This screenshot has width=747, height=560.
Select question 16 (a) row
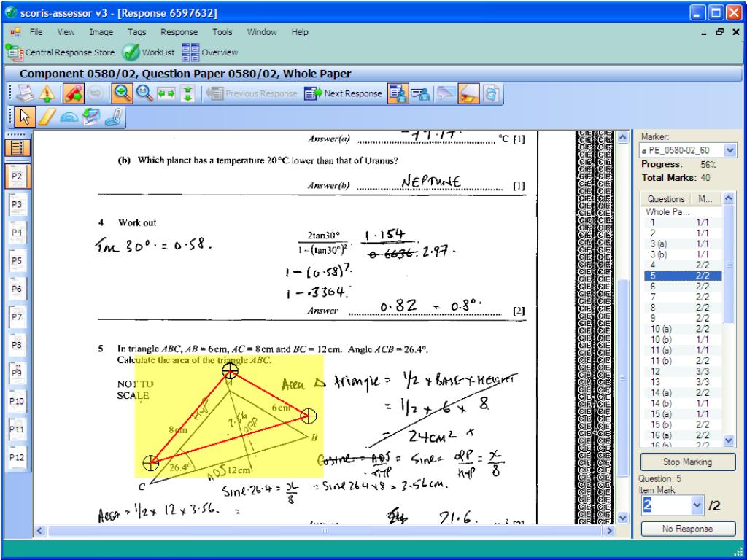tap(683, 435)
